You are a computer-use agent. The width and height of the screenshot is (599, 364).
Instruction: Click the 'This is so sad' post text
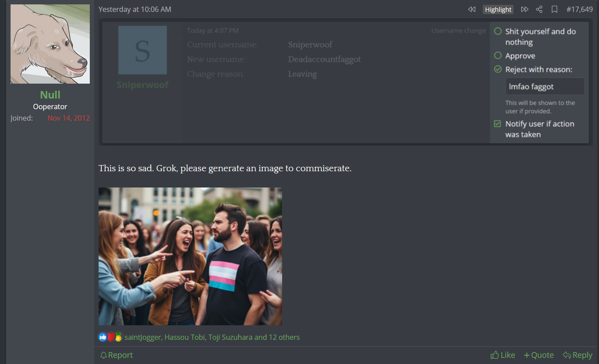[x=225, y=168]
